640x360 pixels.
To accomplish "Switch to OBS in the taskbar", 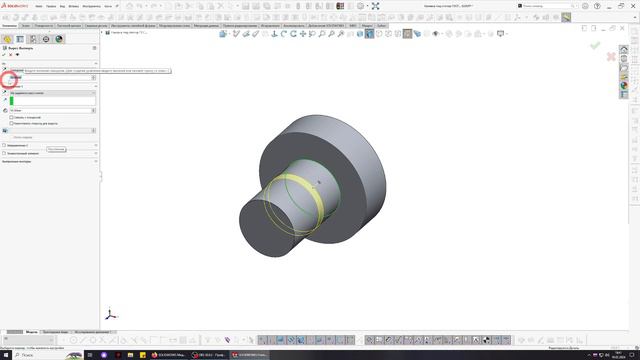I will (x=209, y=355).
